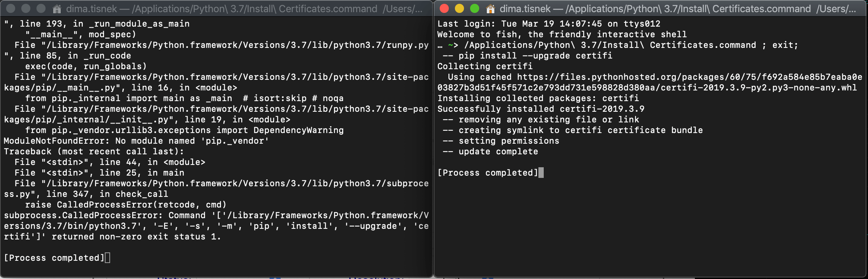This screenshot has width=868, height=279.
Task: Click the fish shell welcome message line
Action: 562,34
